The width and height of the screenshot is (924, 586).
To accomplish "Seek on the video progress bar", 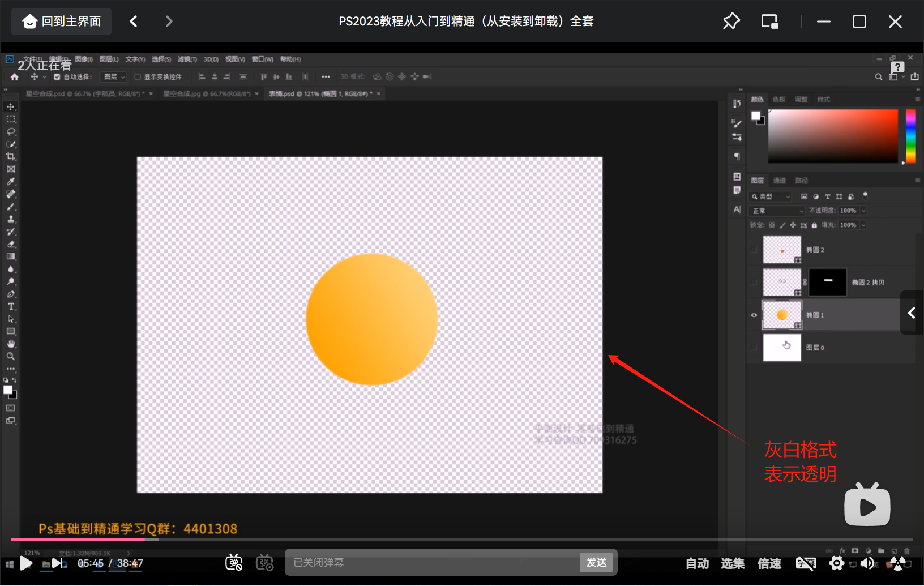I will (x=462, y=540).
